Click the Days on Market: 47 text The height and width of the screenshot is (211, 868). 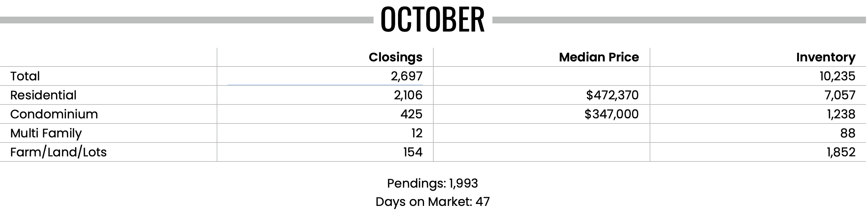click(433, 202)
